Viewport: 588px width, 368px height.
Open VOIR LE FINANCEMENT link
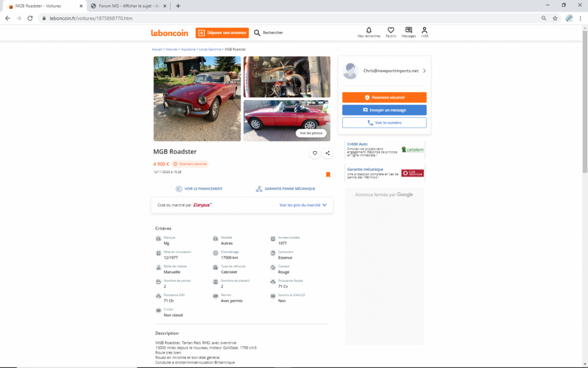[199, 189]
